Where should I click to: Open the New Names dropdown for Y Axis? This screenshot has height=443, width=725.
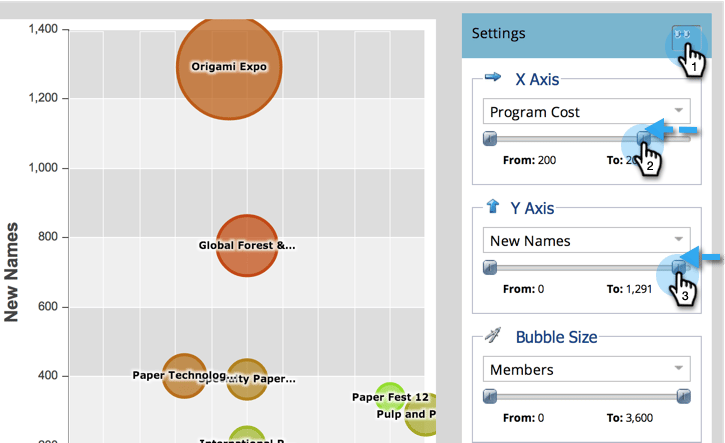click(584, 240)
